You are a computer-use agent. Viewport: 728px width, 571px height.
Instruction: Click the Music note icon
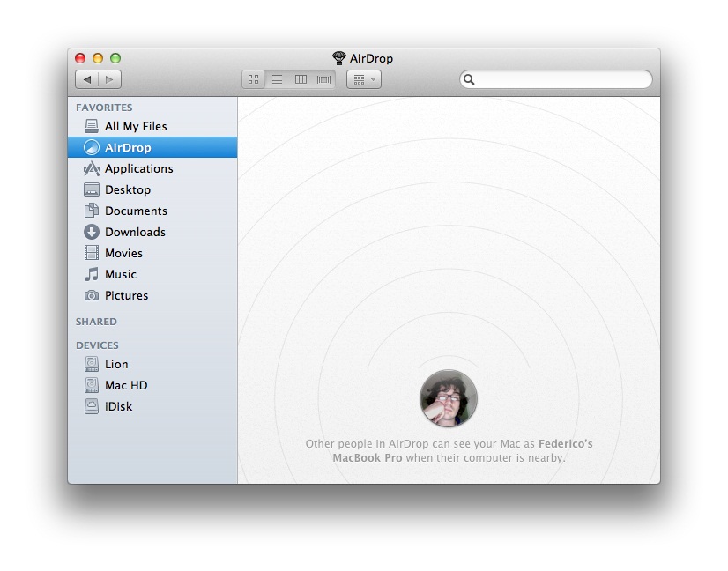click(92, 274)
